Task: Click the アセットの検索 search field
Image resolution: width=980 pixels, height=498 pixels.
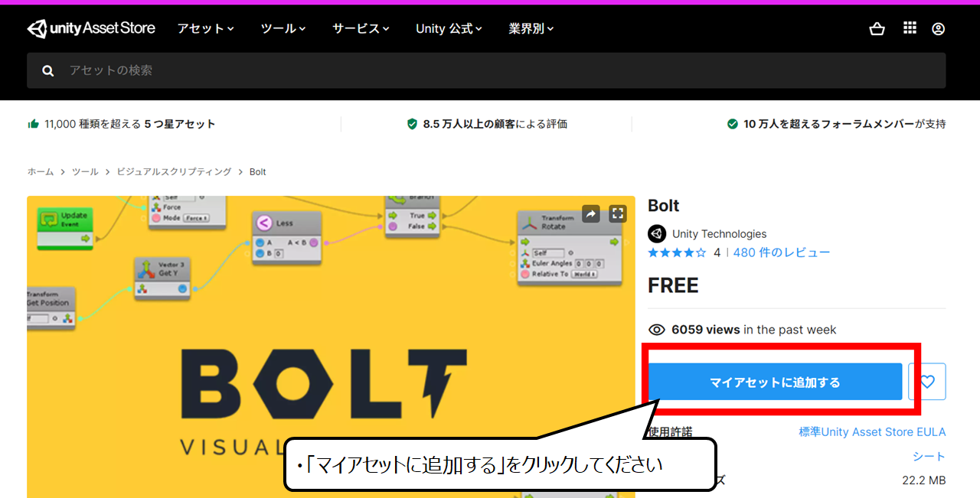Action: (486, 70)
